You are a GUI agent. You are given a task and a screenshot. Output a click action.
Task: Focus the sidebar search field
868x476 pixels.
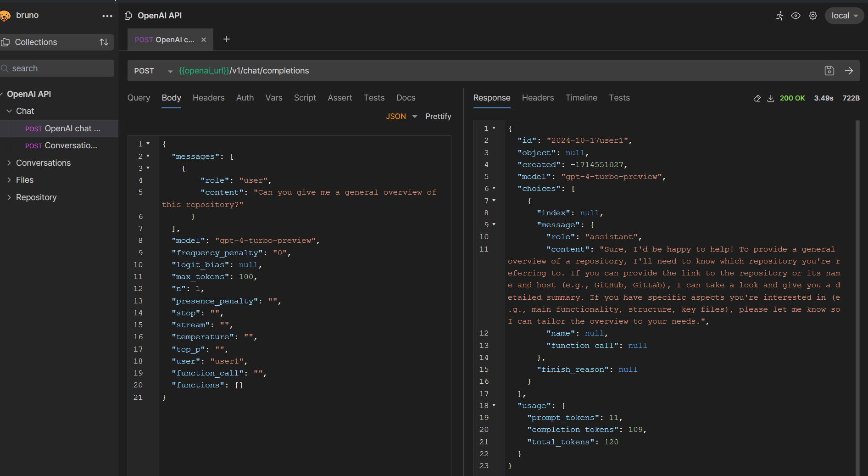pyautogui.click(x=57, y=68)
